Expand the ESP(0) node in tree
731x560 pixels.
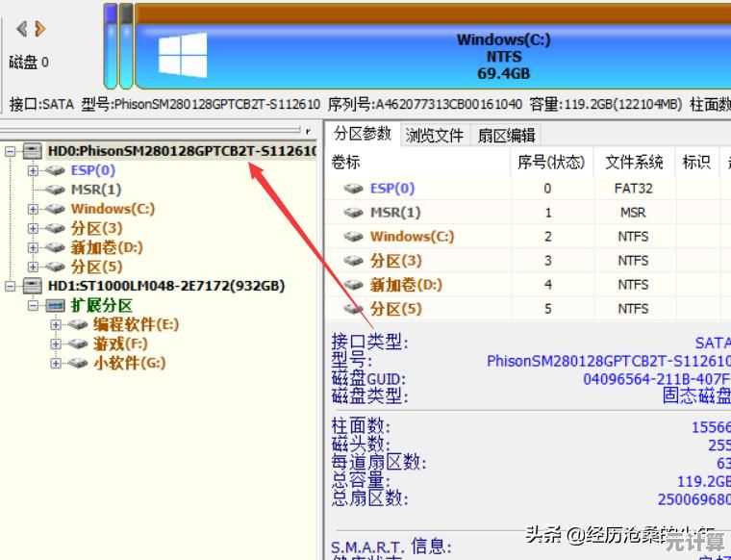point(33,170)
